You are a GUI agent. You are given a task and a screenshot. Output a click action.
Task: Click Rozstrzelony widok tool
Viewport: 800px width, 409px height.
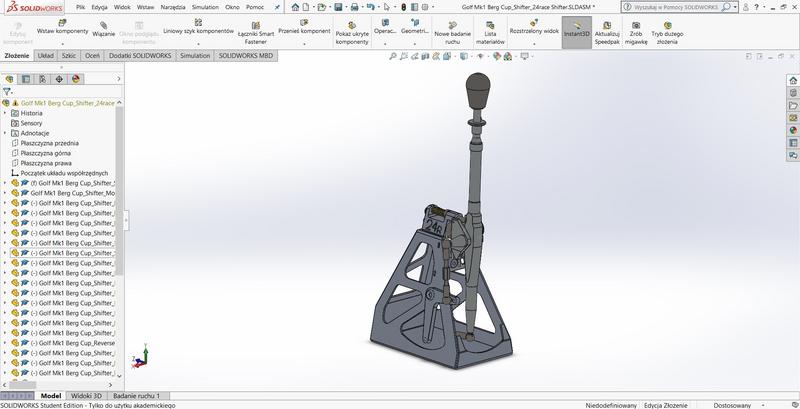click(534, 27)
